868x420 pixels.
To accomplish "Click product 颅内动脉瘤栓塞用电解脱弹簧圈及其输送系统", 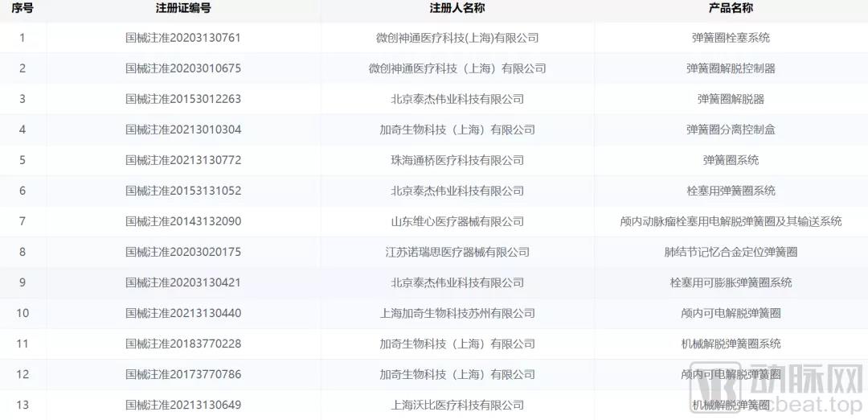I will [731, 221].
